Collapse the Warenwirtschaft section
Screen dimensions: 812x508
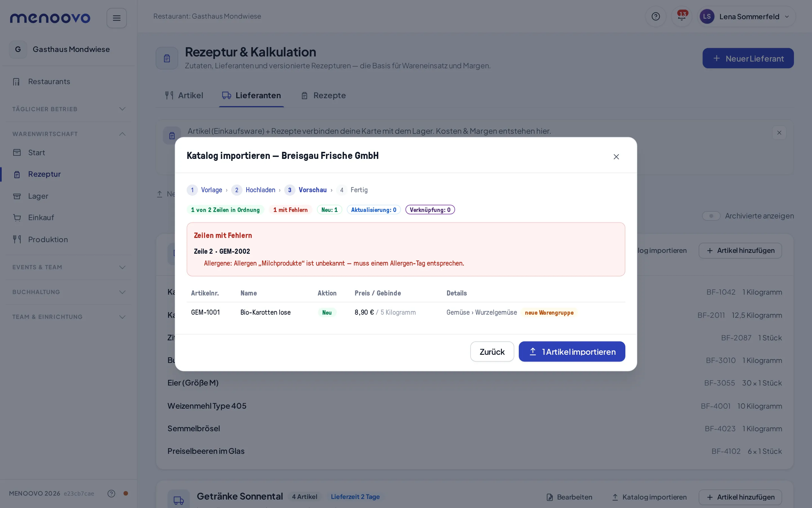tap(69, 134)
